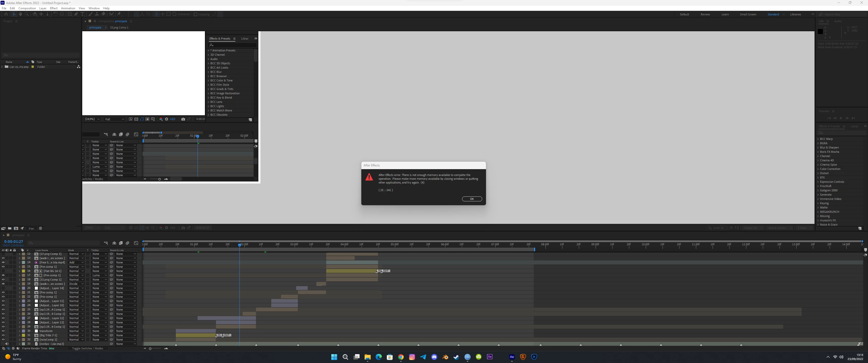Click the timeline zoom slider
Viewport: 868px width, 363px height.
pyautogui.click(x=150, y=349)
